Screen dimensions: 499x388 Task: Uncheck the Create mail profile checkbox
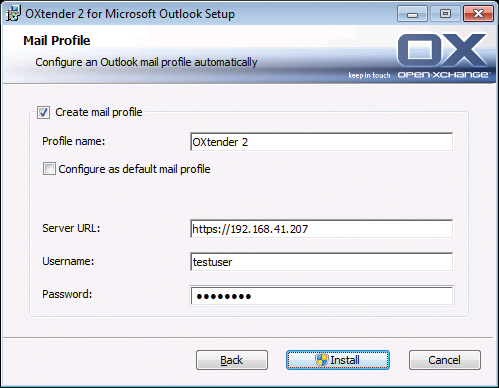coord(43,113)
